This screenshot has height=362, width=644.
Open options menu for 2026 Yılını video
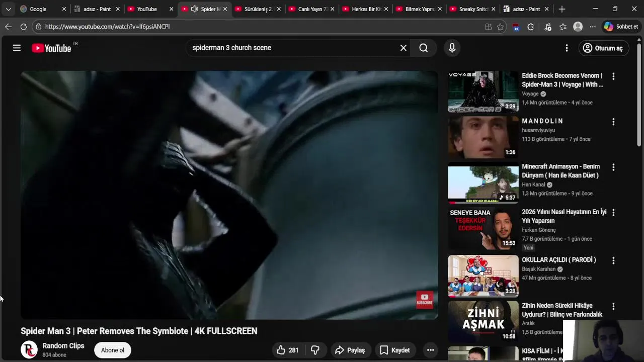(613, 213)
